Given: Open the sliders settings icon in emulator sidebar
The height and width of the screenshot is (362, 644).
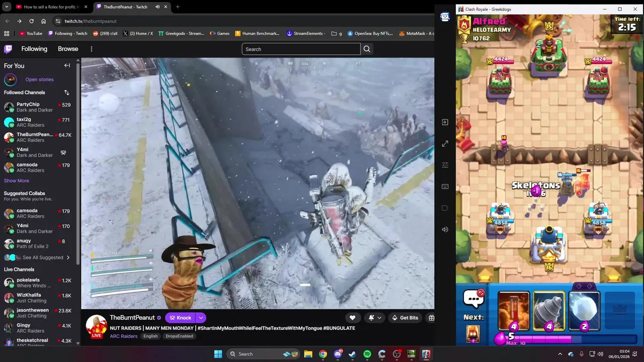Looking at the screenshot, I should coord(445,165).
